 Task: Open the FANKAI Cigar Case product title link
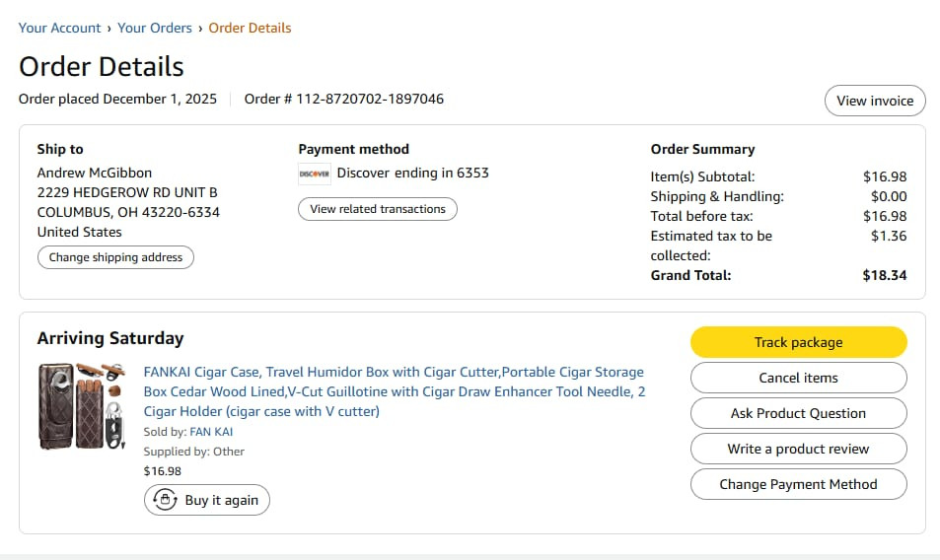[x=395, y=391]
